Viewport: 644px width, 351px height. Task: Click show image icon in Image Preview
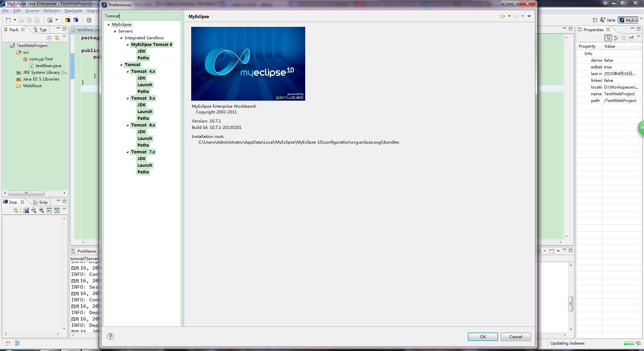tap(26, 210)
